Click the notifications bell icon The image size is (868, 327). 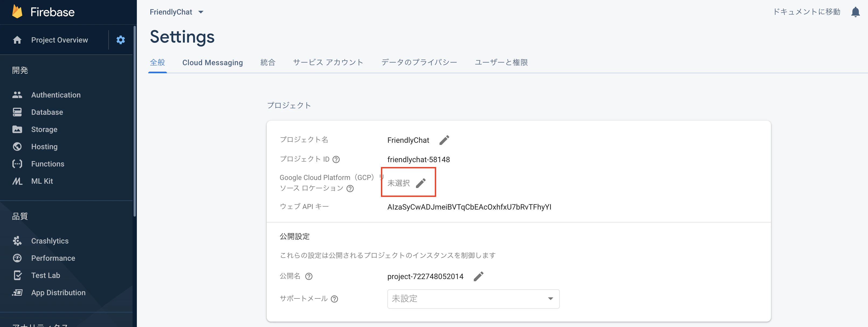point(855,12)
